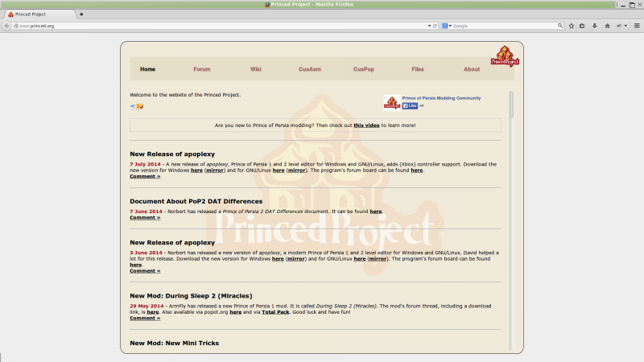Viewport: 644px width, 362px height.
Task: Click 'here' link for PoP2 DAT Differences document
Action: click(375, 212)
